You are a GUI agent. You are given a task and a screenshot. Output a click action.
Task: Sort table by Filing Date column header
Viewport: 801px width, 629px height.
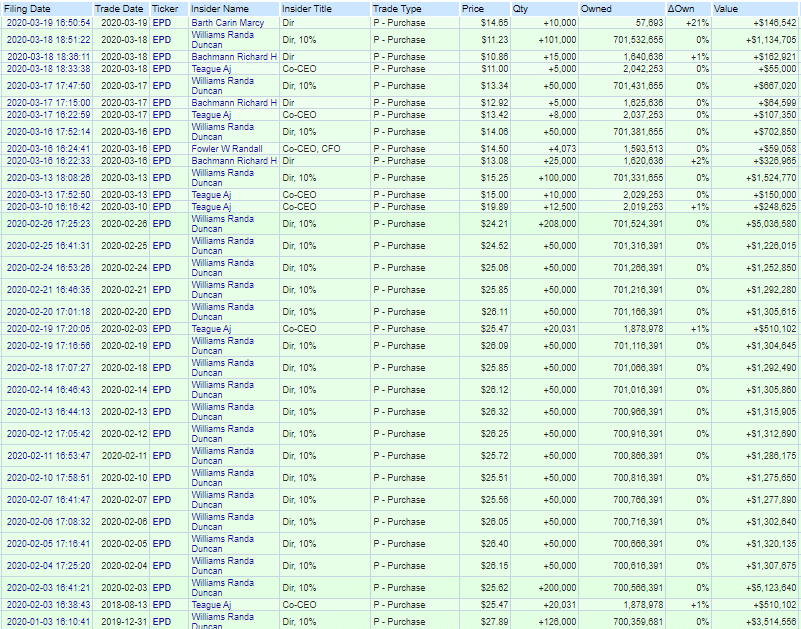[27, 9]
